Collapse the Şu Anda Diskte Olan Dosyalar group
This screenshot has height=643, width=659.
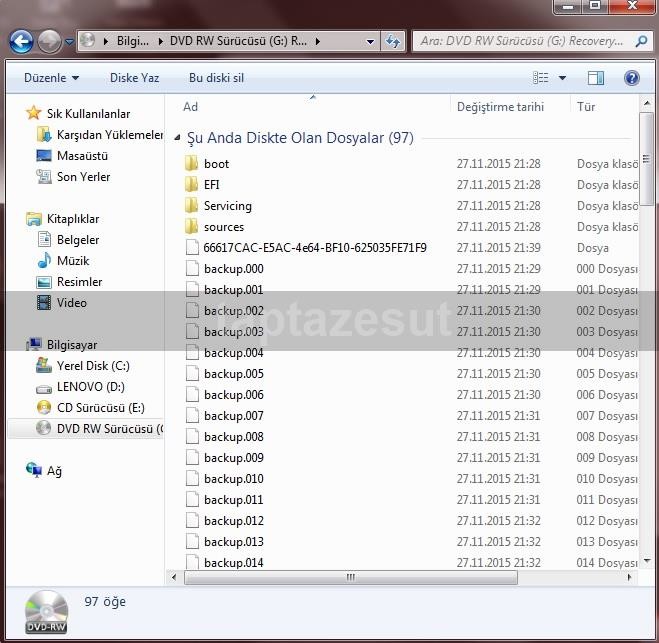point(178,139)
